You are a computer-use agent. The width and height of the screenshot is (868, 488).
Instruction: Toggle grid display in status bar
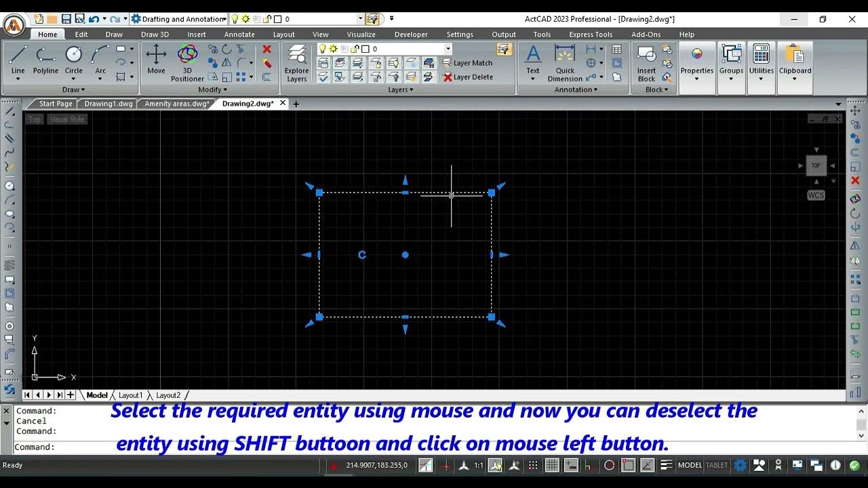point(552,465)
